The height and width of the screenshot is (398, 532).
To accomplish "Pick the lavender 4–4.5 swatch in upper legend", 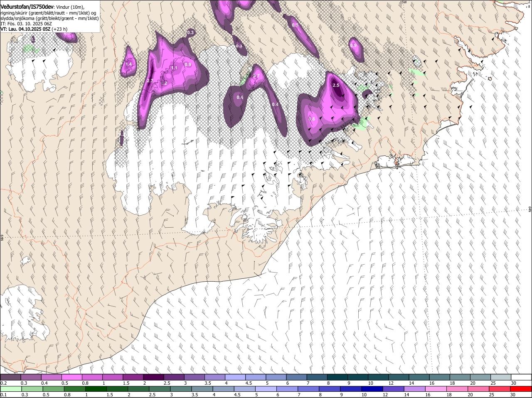I will click(x=235, y=377).
